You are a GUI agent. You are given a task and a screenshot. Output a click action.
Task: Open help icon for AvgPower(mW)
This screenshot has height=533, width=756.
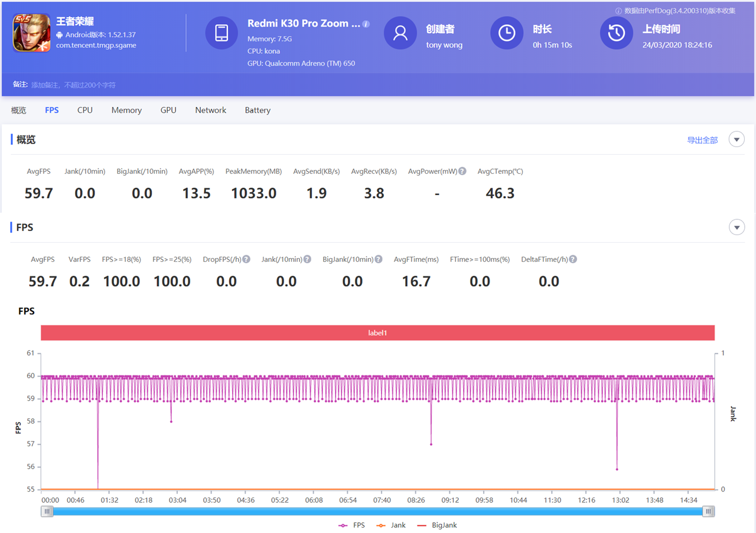462,171
